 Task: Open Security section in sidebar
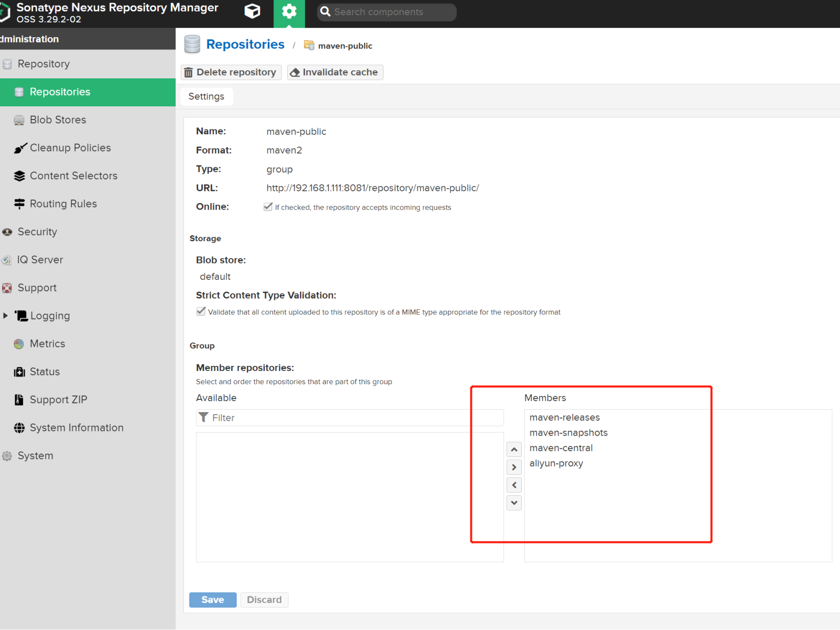pos(88,232)
